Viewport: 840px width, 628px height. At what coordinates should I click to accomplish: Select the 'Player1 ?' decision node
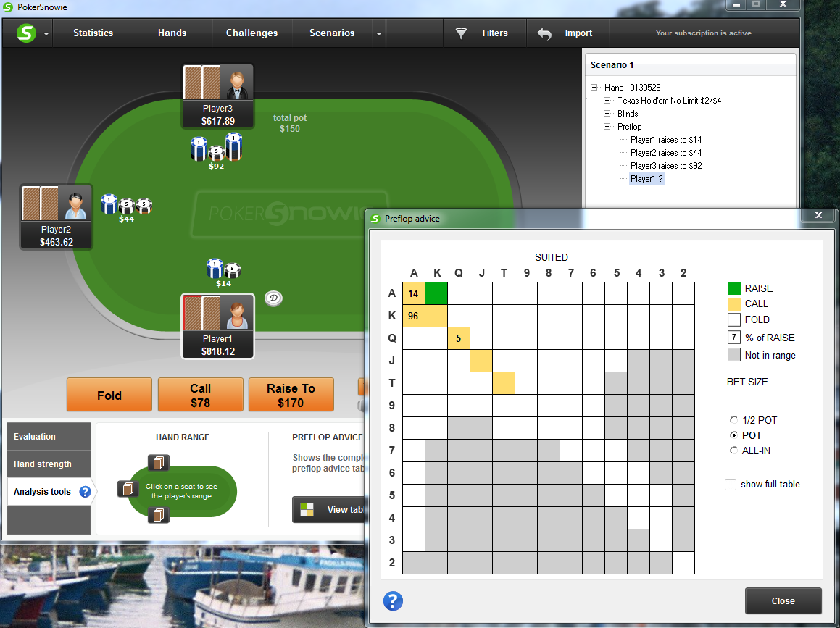[646, 179]
